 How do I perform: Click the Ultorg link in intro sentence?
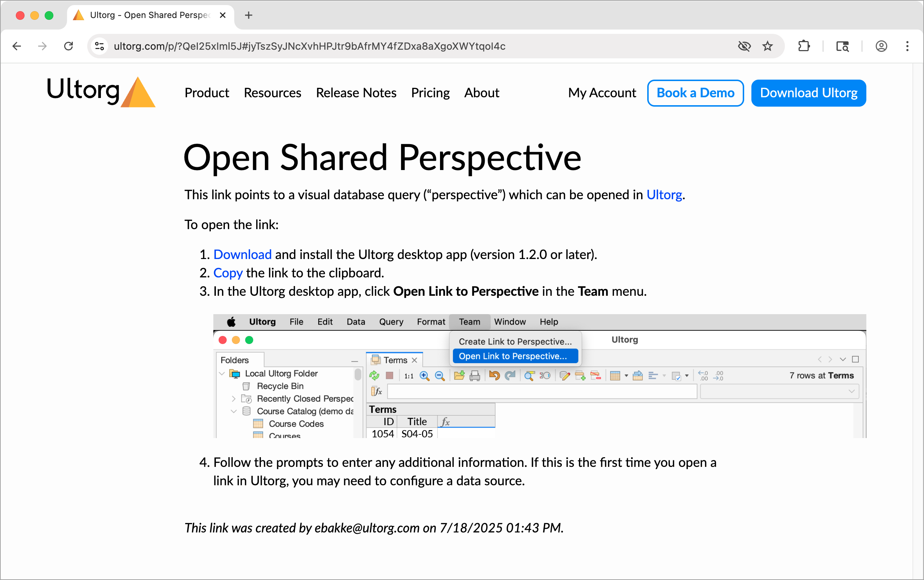[664, 195]
